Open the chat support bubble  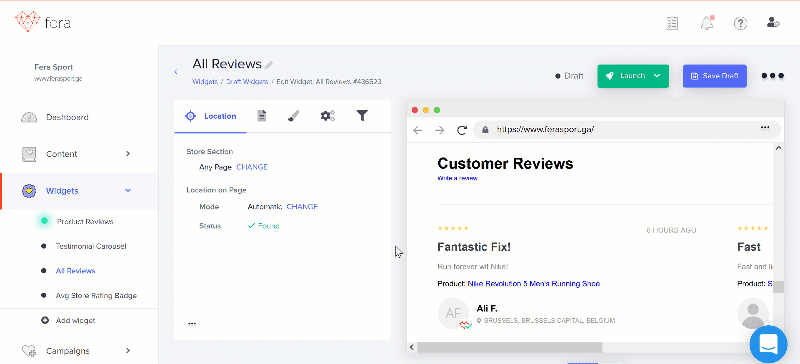(x=768, y=344)
